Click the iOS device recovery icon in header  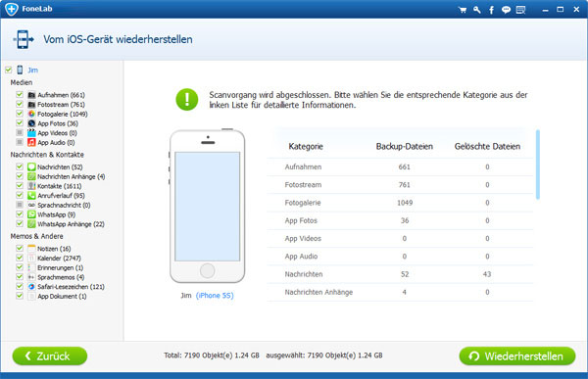tap(24, 39)
